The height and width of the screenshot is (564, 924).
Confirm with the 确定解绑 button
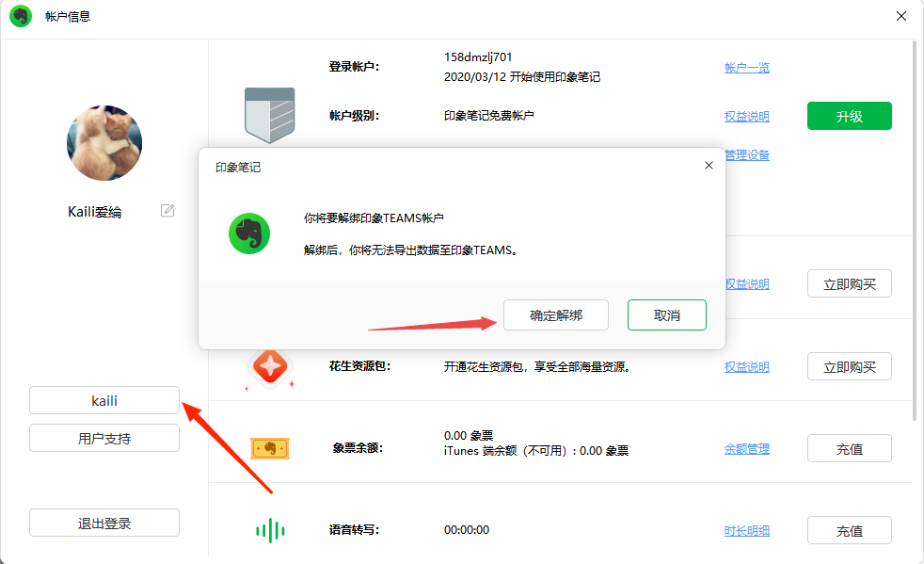556,315
